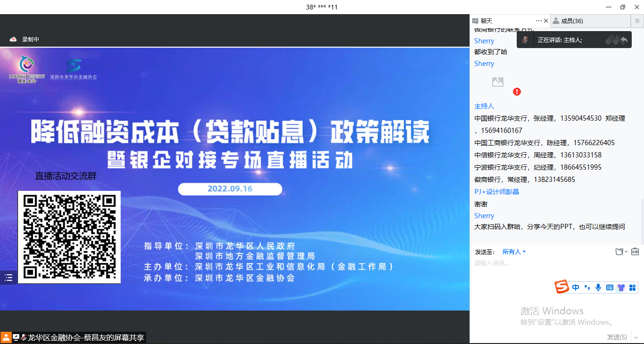
Task: Click the 中国工商银行龙华支行 contact line
Action: 545,143
